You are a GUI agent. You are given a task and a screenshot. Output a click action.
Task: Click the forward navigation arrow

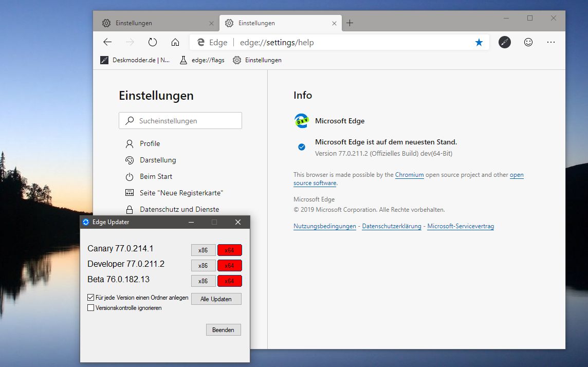click(x=130, y=42)
